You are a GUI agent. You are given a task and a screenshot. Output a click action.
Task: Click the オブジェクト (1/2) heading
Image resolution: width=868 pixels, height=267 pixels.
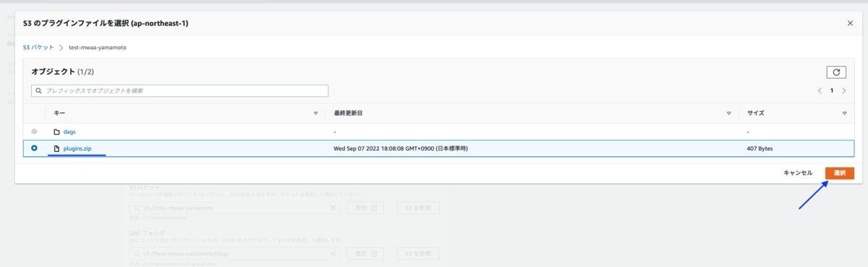[63, 72]
